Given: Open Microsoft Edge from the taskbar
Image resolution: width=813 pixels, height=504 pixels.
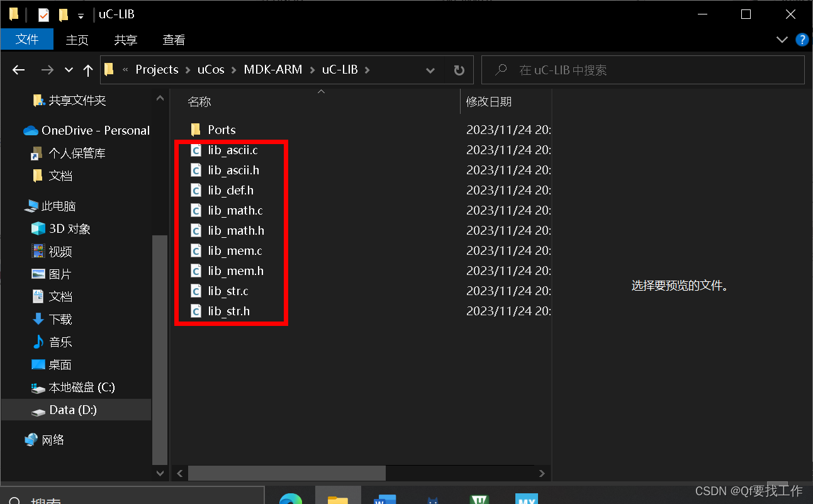Looking at the screenshot, I should 291,498.
